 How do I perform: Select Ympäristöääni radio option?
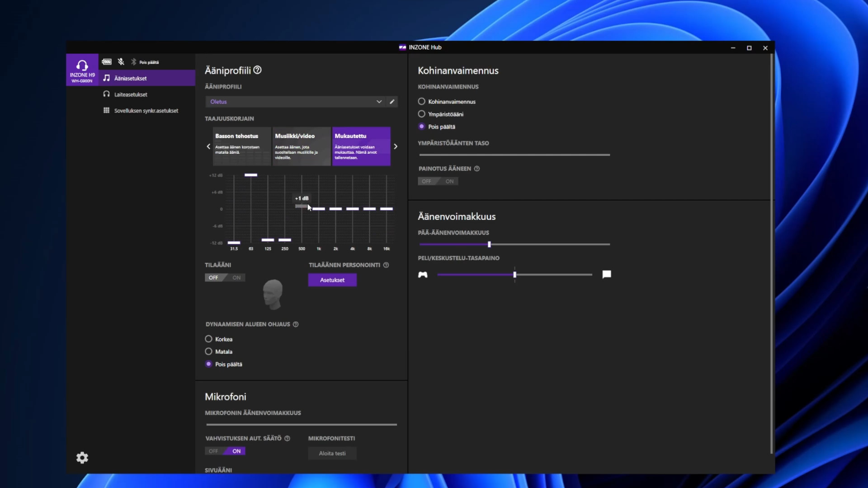click(x=422, y=114)
